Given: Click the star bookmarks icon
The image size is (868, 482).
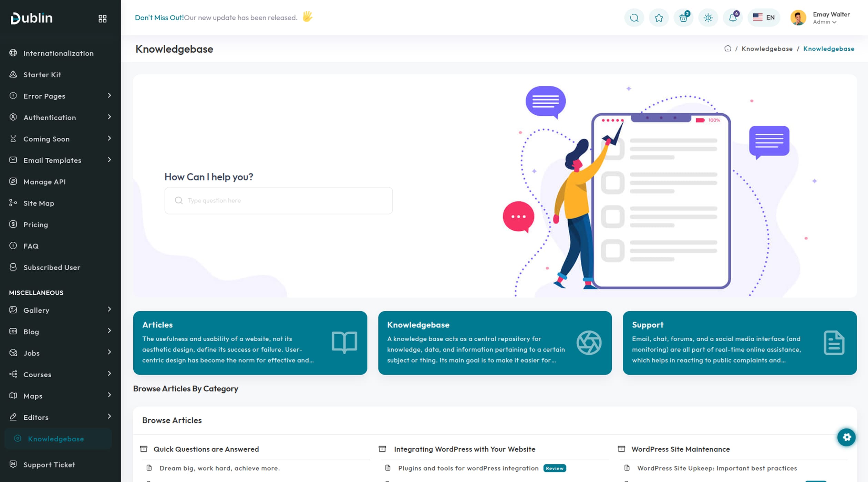Looking at the screenshot, I should (659, 18).
